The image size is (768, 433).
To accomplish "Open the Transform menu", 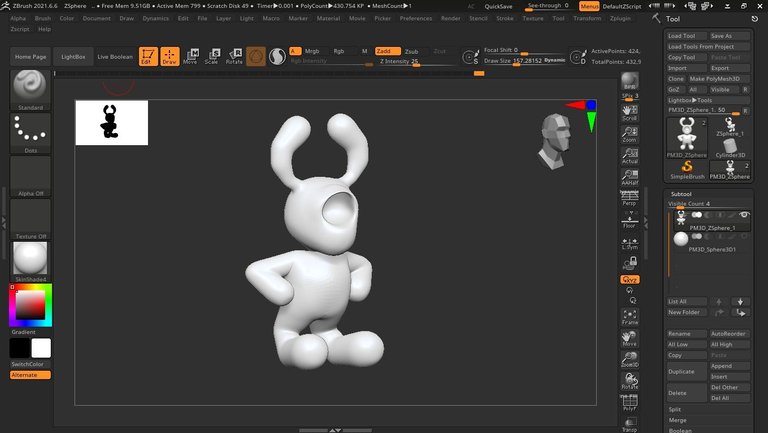I will point(587,18).
